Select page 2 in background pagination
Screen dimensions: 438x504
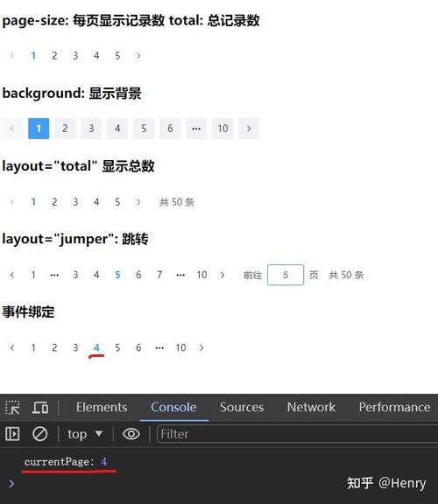point(65,129)
